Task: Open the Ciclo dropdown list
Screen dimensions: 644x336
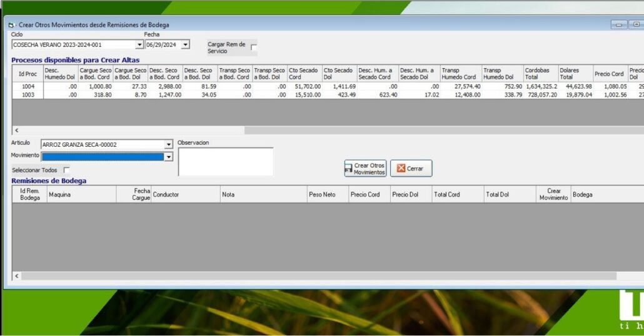Action: [139, 45]
